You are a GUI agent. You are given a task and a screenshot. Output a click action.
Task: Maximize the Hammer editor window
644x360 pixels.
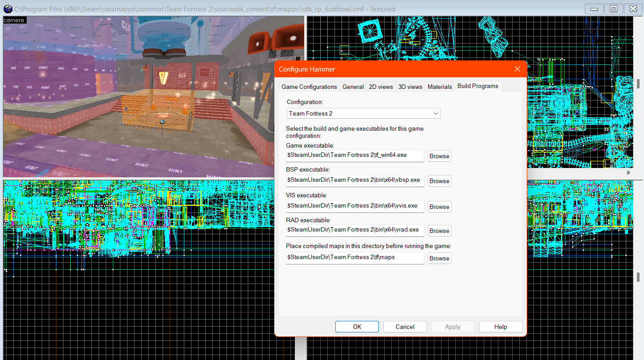coord(613,9)
